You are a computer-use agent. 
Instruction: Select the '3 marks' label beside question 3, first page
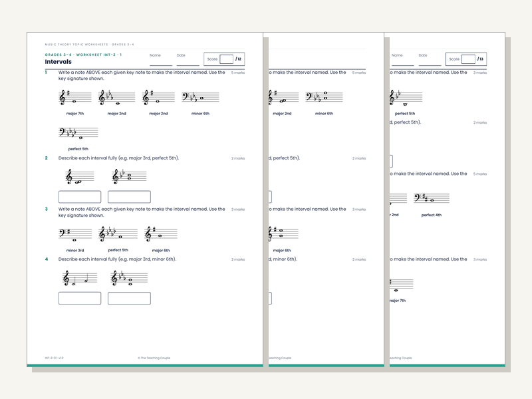tap(238, 209)
